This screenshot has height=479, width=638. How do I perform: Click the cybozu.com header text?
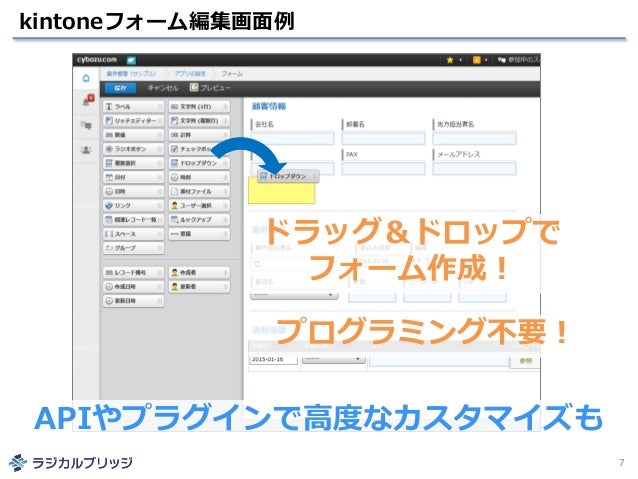click(x=97, y=59)
